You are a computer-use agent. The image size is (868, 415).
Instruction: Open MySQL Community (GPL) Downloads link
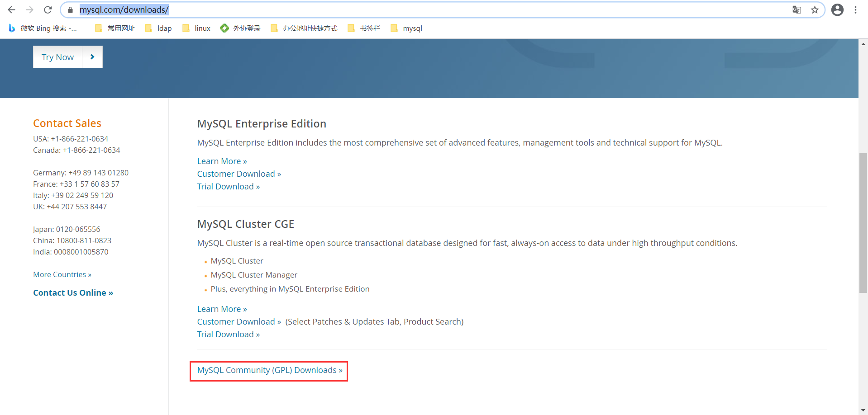click(270, 370)
